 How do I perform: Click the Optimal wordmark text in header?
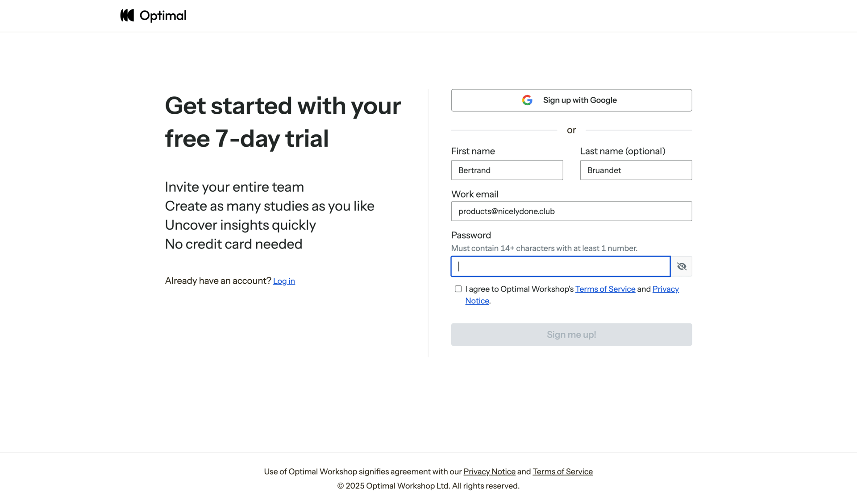tap(163, 16)
